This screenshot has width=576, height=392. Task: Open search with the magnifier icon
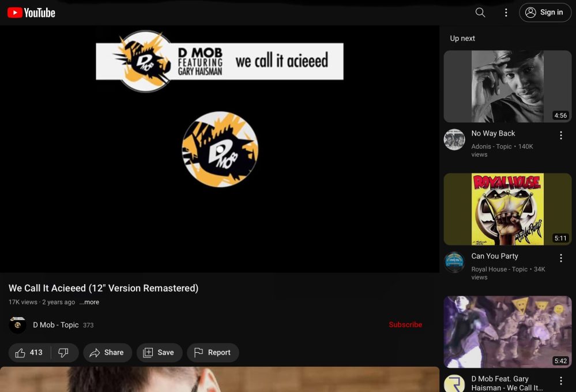pyautogui.click(x=480, y=13)
